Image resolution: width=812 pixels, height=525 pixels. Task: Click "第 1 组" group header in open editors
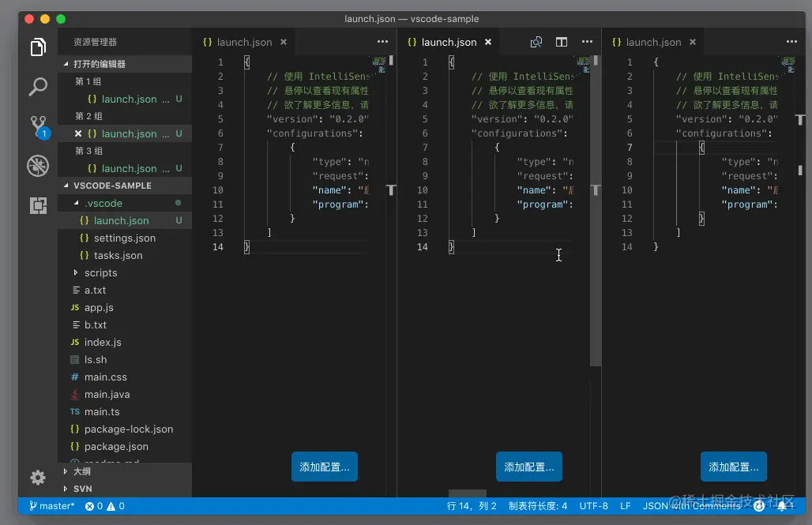[x=125, y=81]
